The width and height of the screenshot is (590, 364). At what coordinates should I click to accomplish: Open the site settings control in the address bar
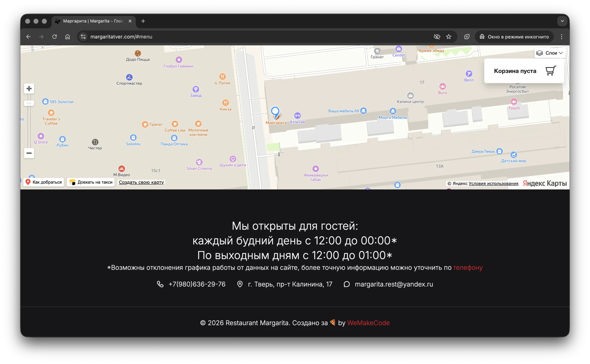click(83, 37)
